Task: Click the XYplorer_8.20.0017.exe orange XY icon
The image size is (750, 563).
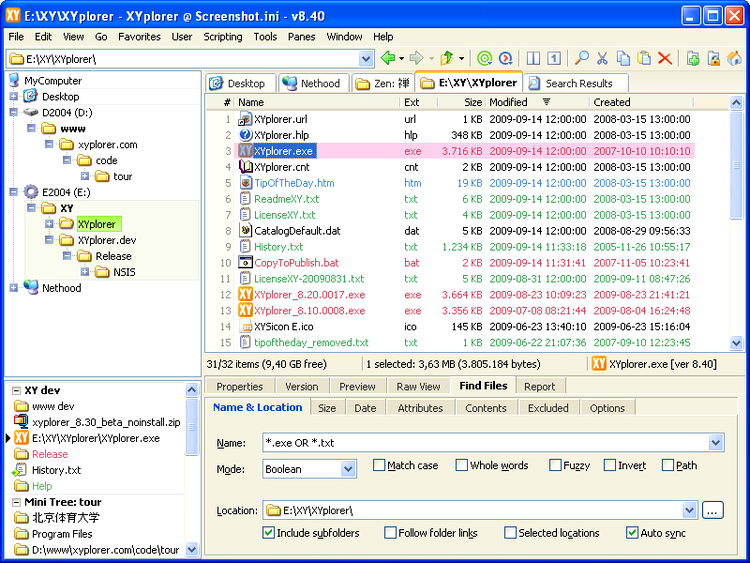Action: [x=245, y=295]
